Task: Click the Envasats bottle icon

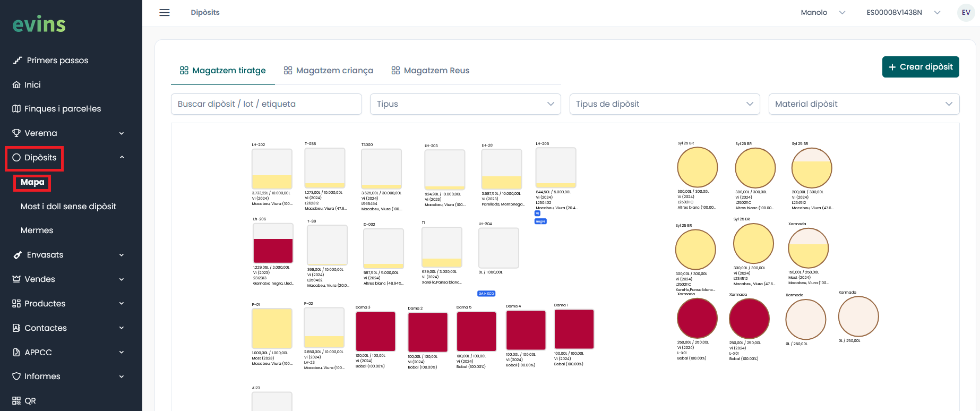Action: [18, 255]
